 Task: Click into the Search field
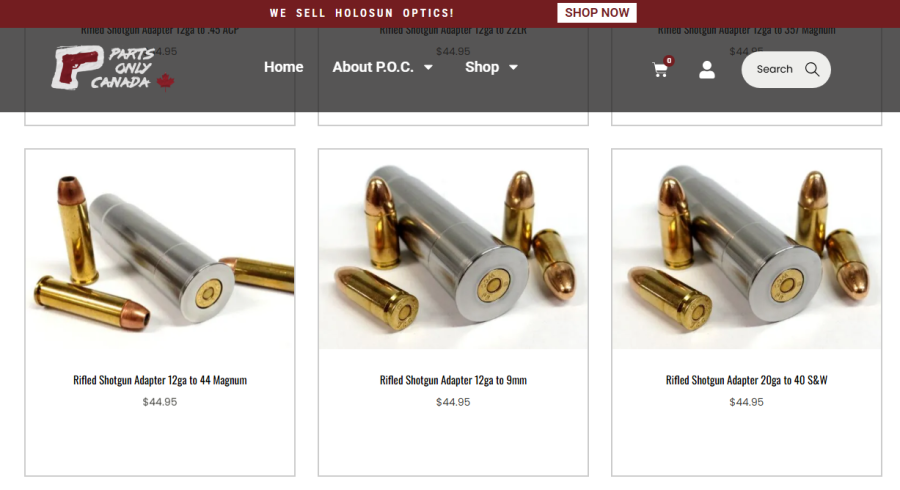click(x=786, y=69)
